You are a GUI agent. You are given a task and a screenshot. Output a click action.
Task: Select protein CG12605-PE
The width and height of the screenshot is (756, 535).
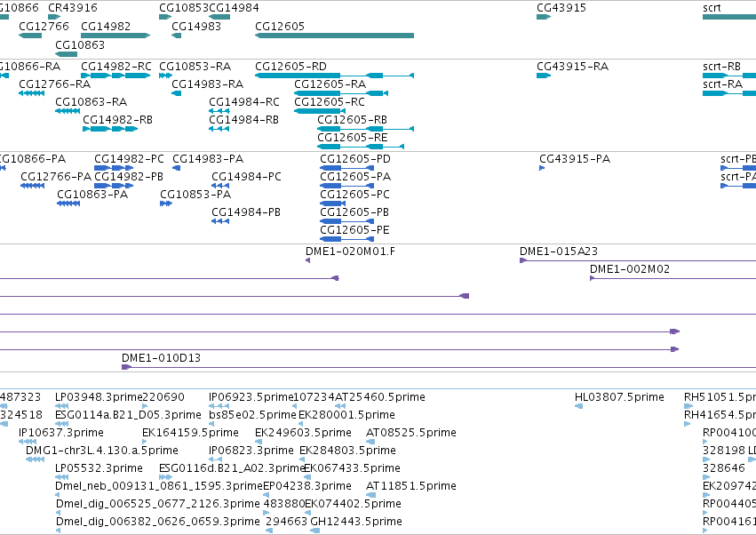click(354, 230)
